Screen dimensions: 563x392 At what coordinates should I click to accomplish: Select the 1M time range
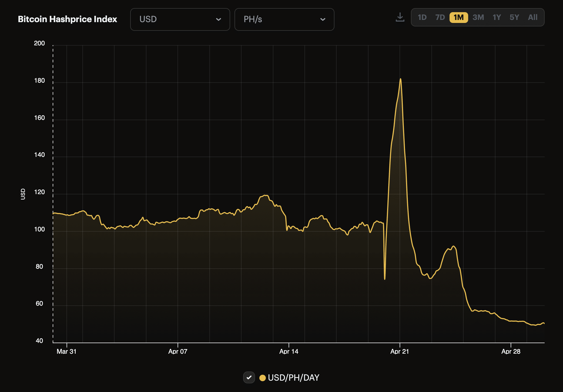click(x=459, y=18)
